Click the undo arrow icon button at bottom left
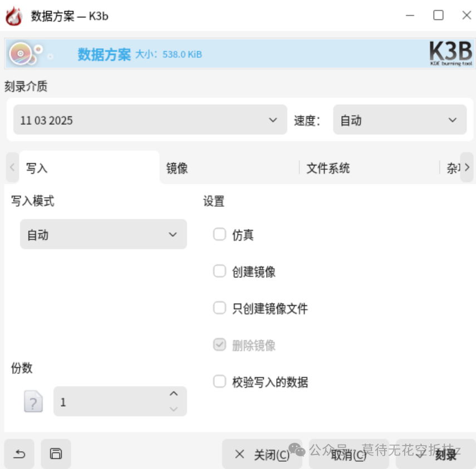This screenshot has width=476, height=469. coord(19,454)
